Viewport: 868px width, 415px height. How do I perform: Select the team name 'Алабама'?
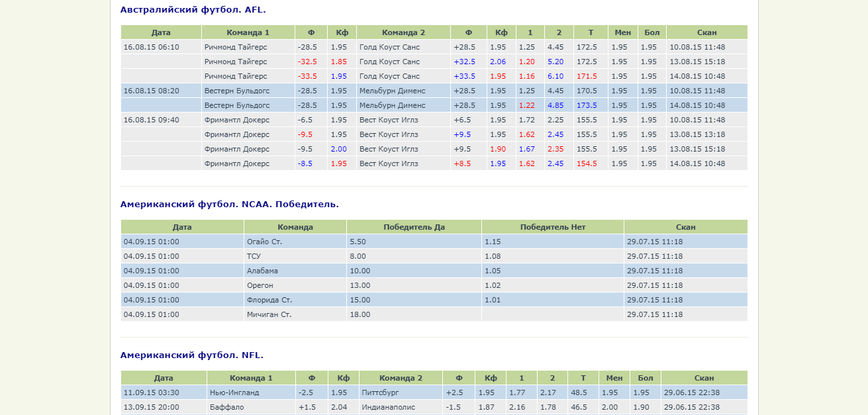pyautogui.click(x=262, y=271)
